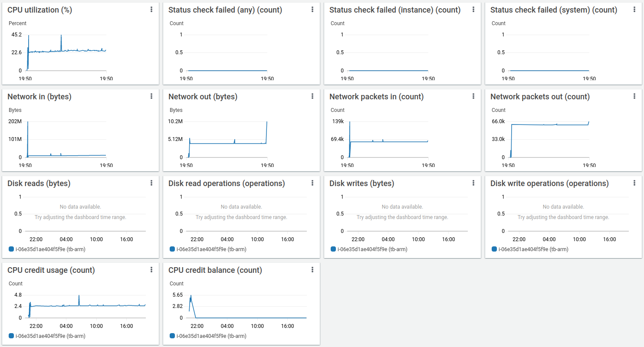The width and height of the screenshot is (644, 347).
Task: Open the Network packets out actions menu
Action: [x=634, y=96]
